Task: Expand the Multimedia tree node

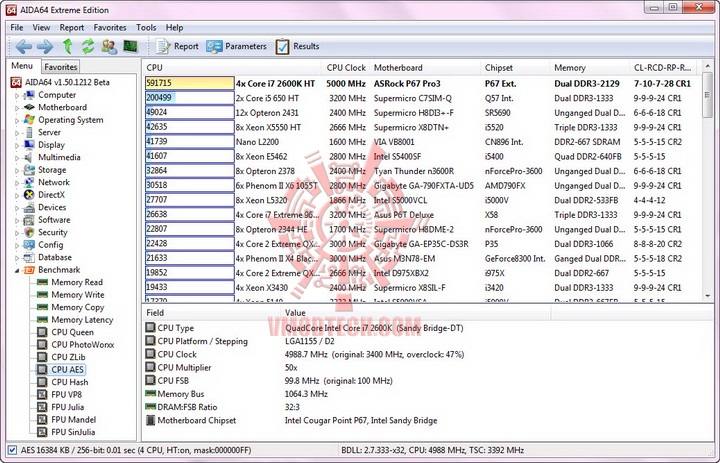Action: tap(17, 158)
